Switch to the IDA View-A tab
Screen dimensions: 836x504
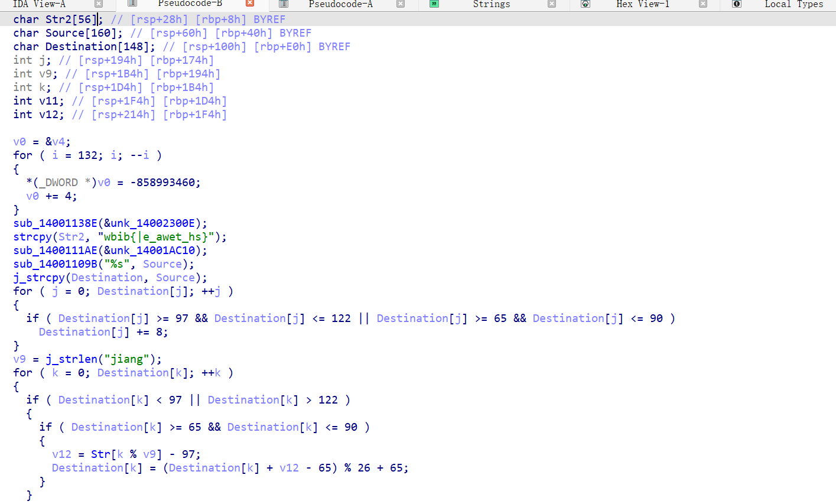(x=39, y=4)
